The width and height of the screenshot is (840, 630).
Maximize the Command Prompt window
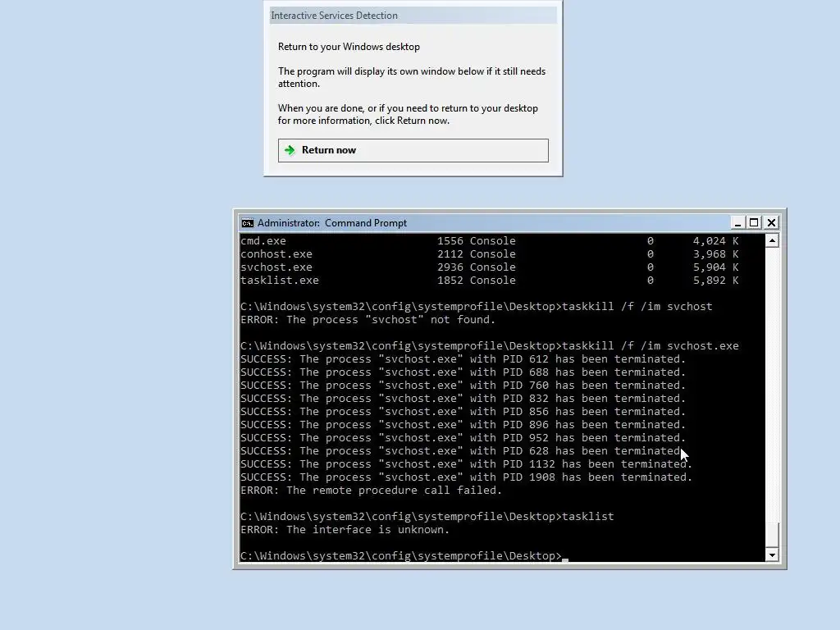coord(754,222)
